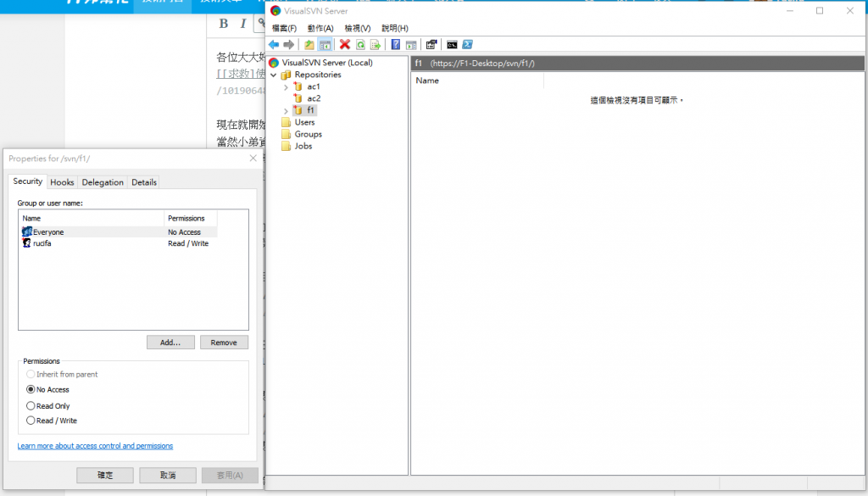Click the red Delete X toolbar icon
Image resolution: width=868 pixels, height=496 pixels.
[345, 45]
